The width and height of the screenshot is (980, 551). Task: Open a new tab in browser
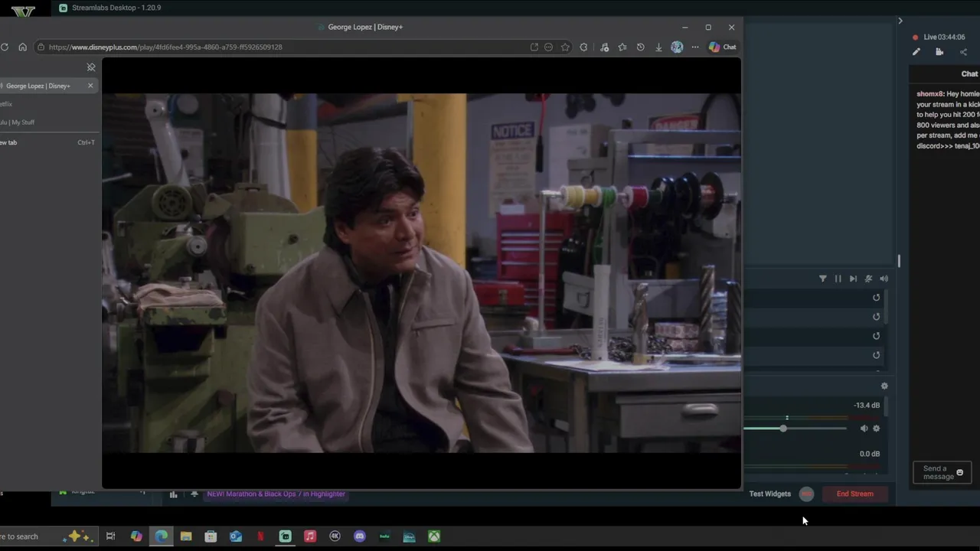pos(47,142)
